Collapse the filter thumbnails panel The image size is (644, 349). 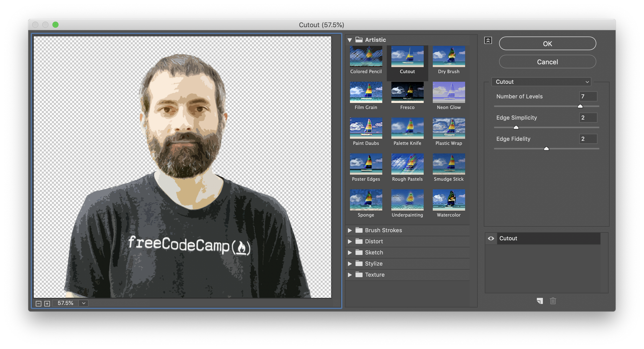point(488,40)
